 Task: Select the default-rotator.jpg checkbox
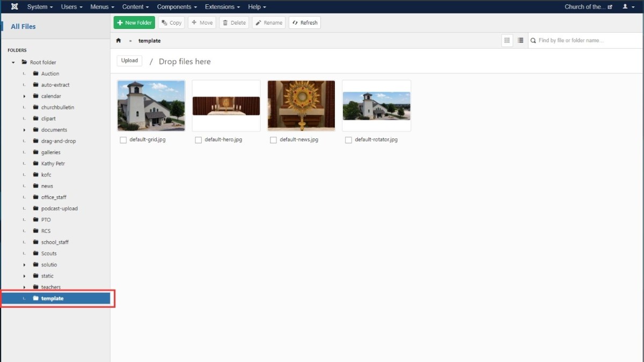click(349, 140)
